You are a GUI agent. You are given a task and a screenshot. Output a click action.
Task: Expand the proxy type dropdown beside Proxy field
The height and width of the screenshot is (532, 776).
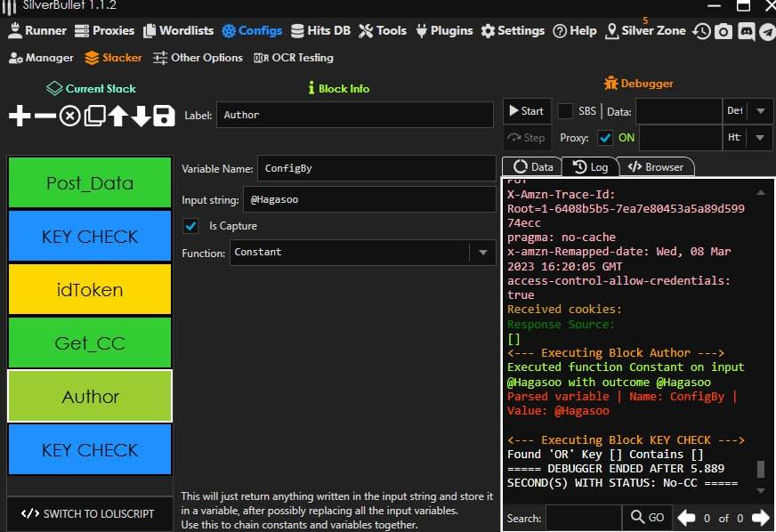coord(759,138)
